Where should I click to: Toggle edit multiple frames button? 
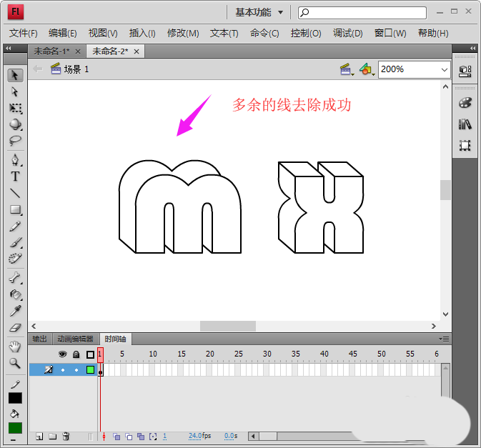(x=141, y=437)
